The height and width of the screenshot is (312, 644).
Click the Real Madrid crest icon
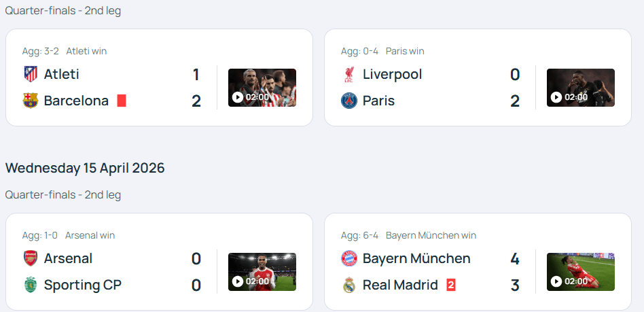tap(349, 285)
